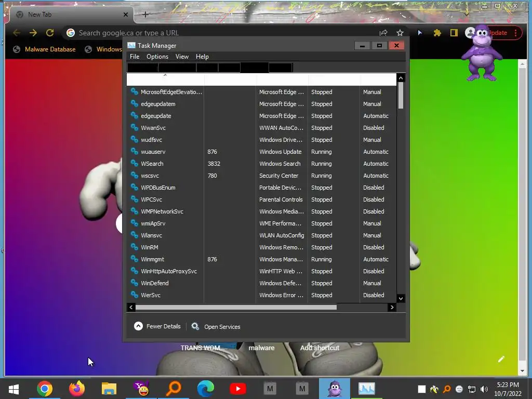
Task: Click the horizontal scrollbar right arrow in Task Manager
Action: [x=392, y=308]
